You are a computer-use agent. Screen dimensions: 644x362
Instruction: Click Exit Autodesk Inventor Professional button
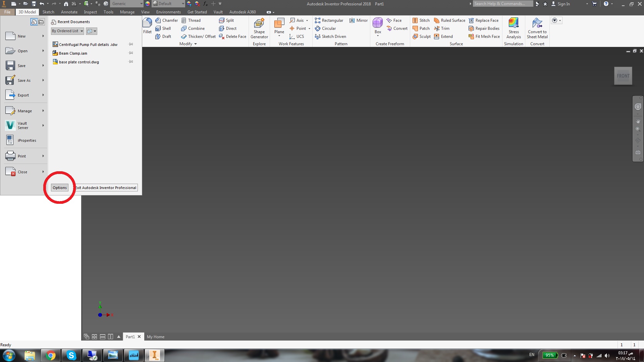coord(106,188)
